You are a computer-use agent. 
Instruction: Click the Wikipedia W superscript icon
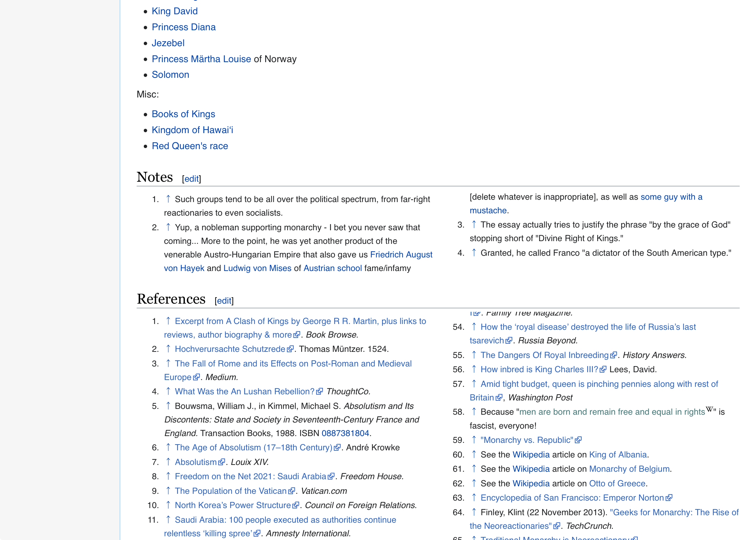tap(709, 409)
